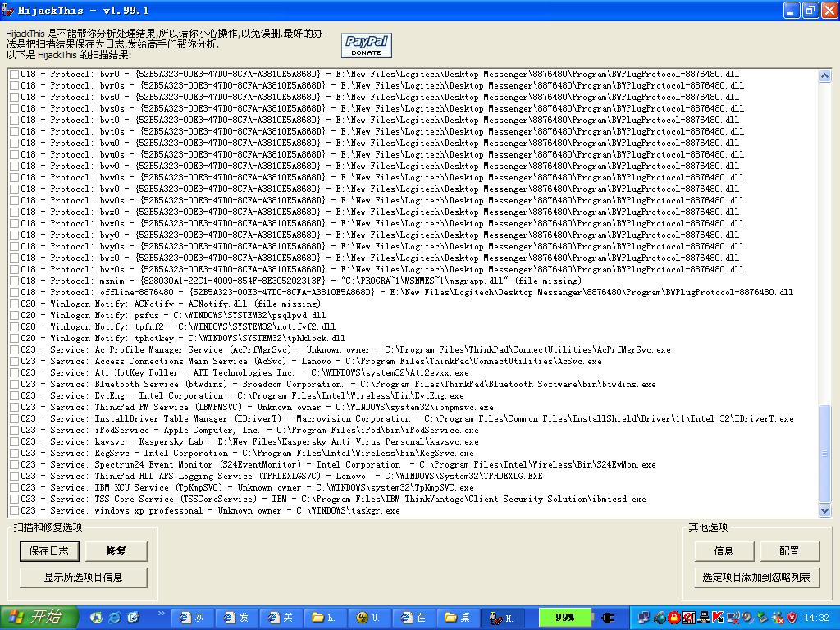
Task: Click the power plug icon in taskbar
Action: coord(608,618)
